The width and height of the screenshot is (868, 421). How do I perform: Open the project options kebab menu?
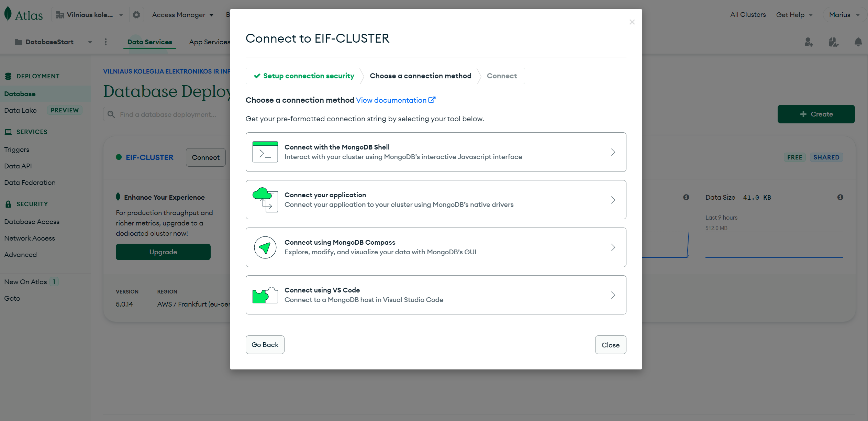pyautogui.click(x=105, y=42)
